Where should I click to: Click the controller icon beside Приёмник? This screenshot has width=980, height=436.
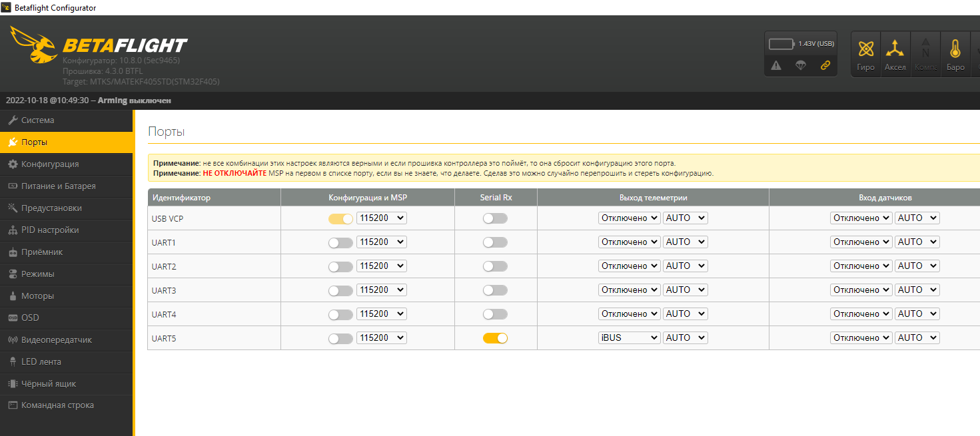13,252
